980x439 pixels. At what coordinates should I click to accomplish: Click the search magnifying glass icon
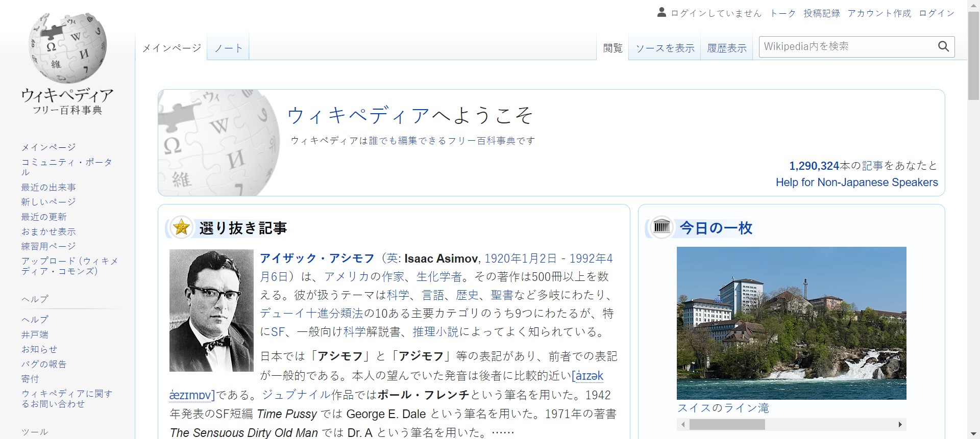(943, 46)
